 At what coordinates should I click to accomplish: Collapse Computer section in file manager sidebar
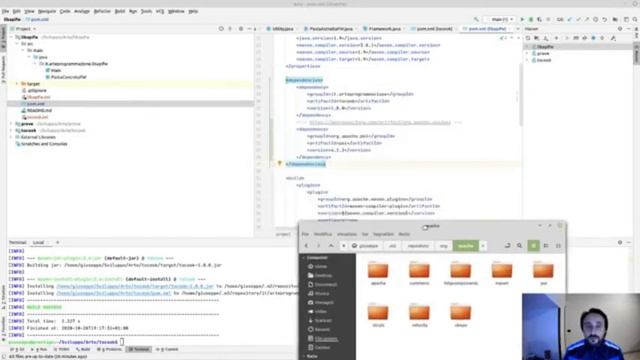click(304, 258)
